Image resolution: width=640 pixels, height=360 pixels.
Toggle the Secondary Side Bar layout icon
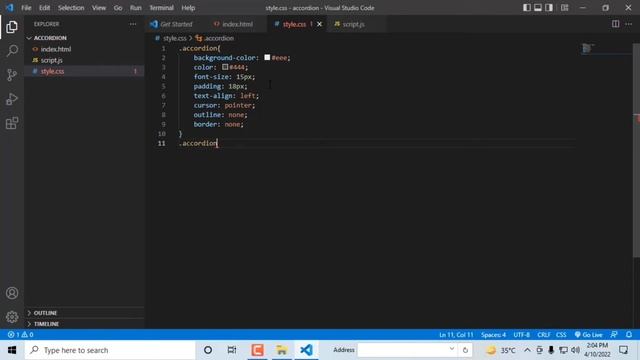(549, 8)
